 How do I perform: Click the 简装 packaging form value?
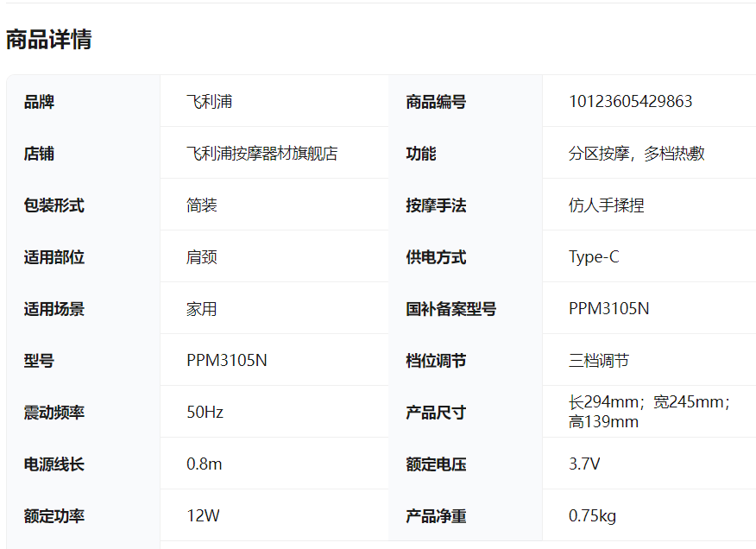click(201, 205)
